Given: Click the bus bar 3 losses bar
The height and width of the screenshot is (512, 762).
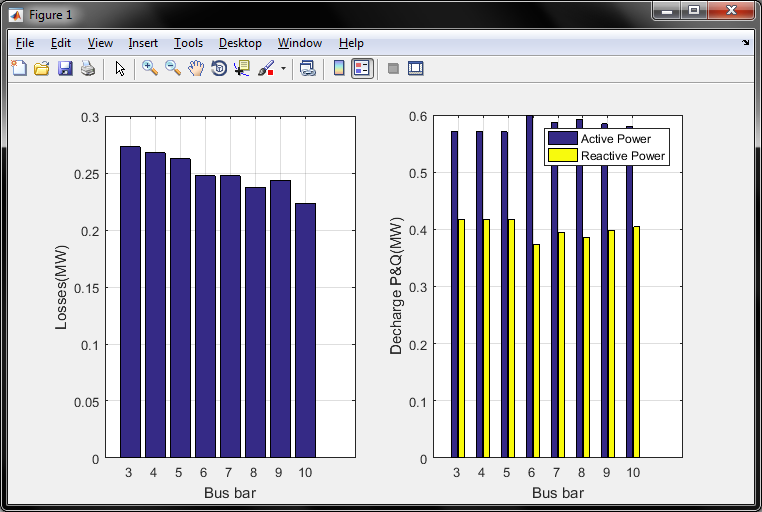Looking at the screenshot, I should pyautogui.click(x=130, y=302).
